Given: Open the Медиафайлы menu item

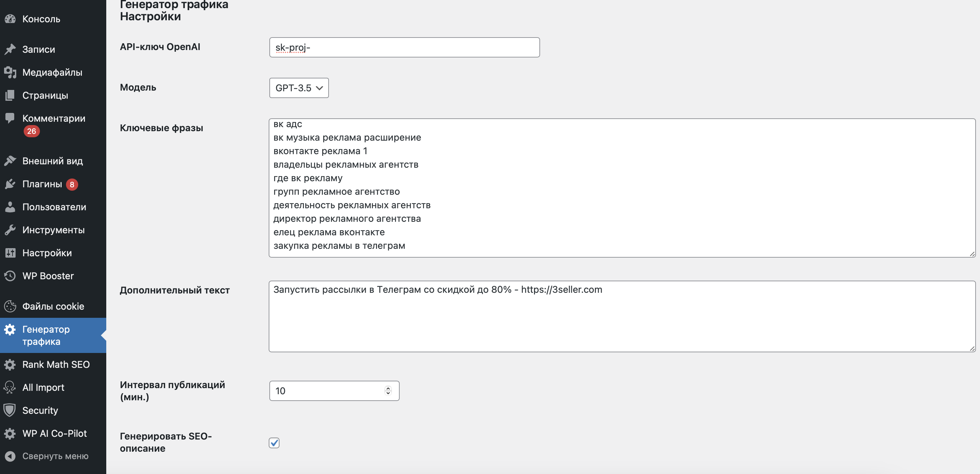Looking at the screenshot, I should coord(52,72).
